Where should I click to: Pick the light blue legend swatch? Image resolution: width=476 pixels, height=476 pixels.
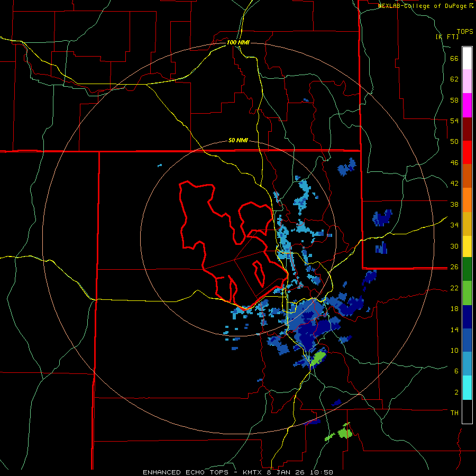click(x=467, y=364)
